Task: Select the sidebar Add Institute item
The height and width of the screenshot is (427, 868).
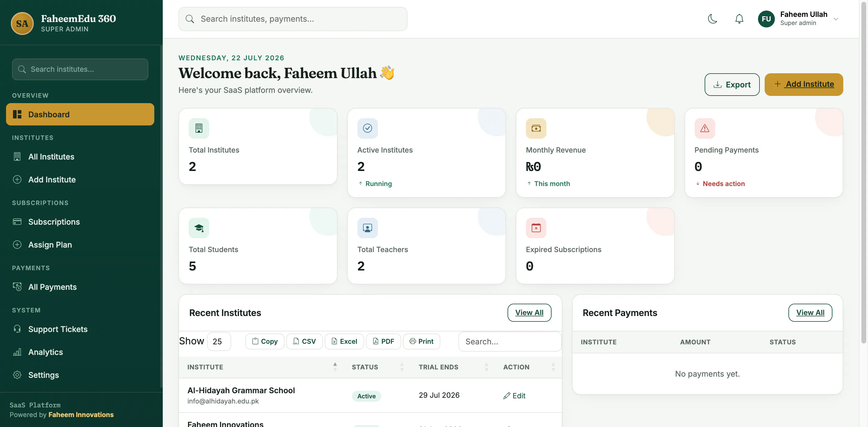Action: point(80,180)
